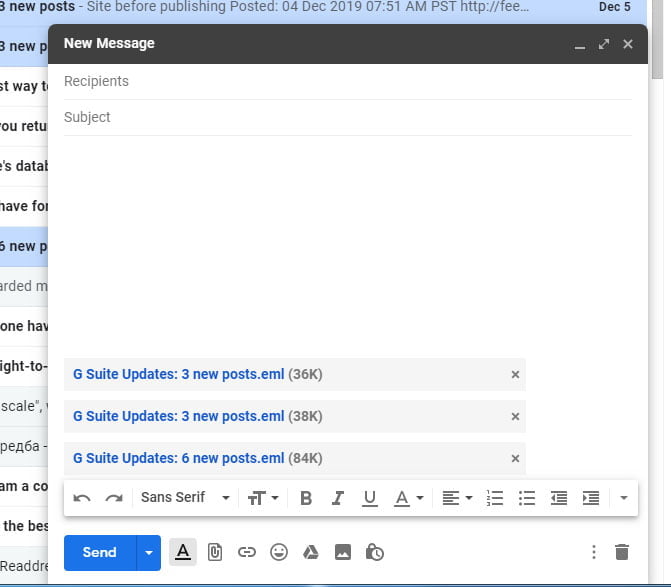Open the text alignment dropdown
671x587 pixels.
tap(457, 498)
